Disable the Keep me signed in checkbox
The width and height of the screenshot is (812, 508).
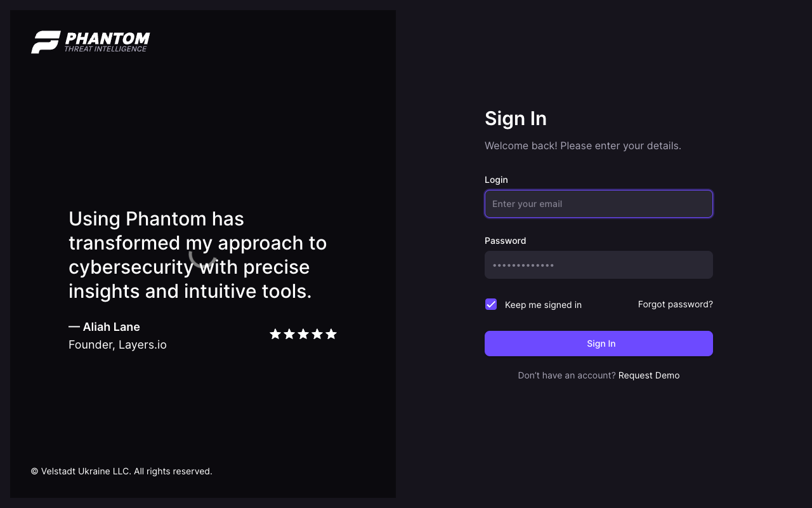[x=491, y=304]
